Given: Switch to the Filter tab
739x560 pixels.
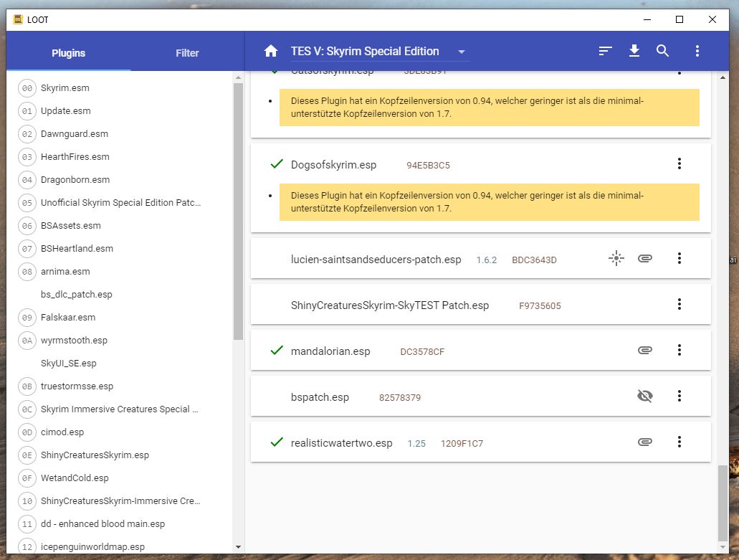Looking at the screenshot, I should [x=187, y=53].
